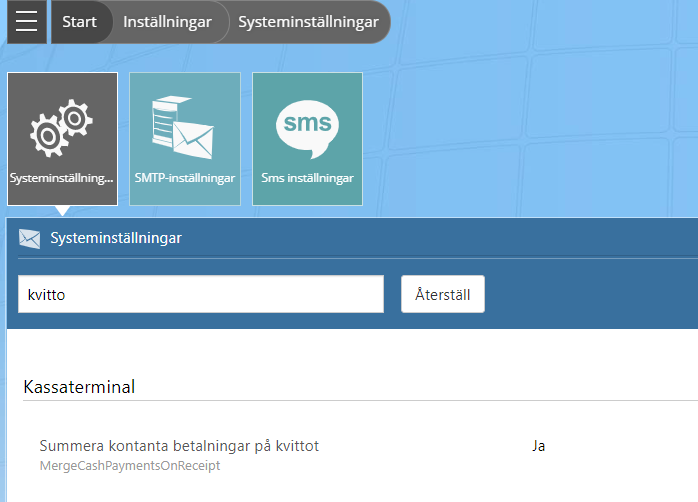The width and height of the screenshot is (698, 502).
Task: Select the sms speech bubble icon
Action: pyautogui.click(x=307, y=129)
